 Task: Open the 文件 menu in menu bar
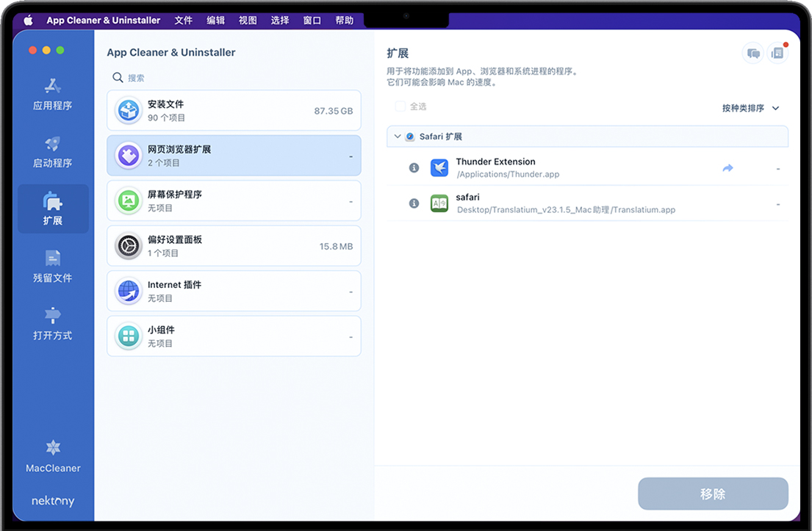[x=183, y=21]
